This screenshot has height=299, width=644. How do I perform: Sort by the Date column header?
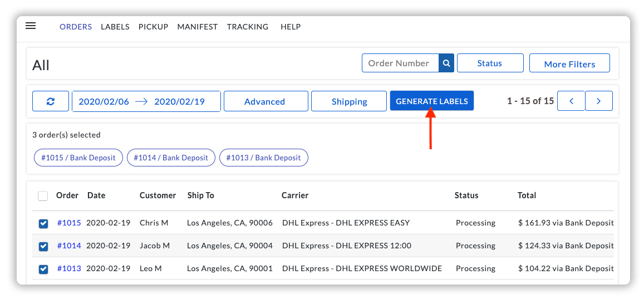96,195
